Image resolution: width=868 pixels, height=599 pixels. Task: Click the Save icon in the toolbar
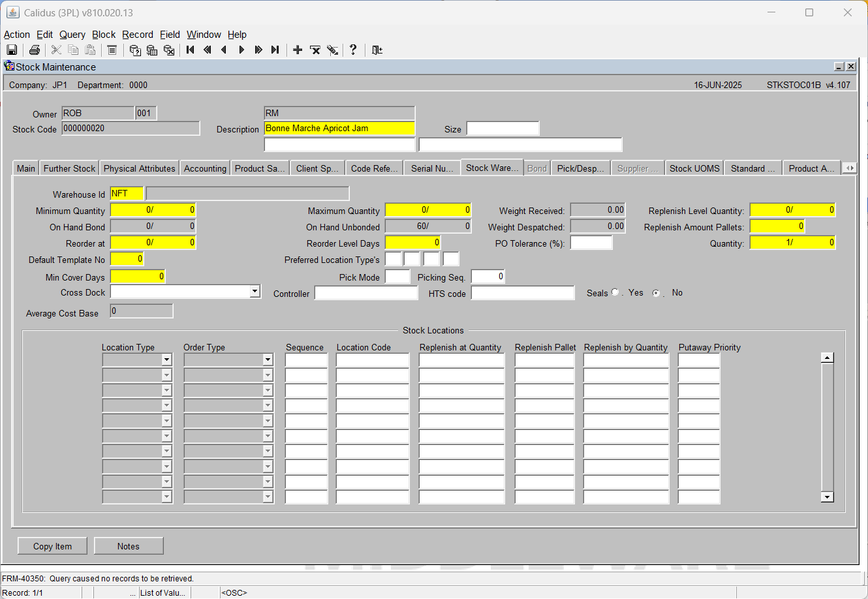click(x=12, y=50)
